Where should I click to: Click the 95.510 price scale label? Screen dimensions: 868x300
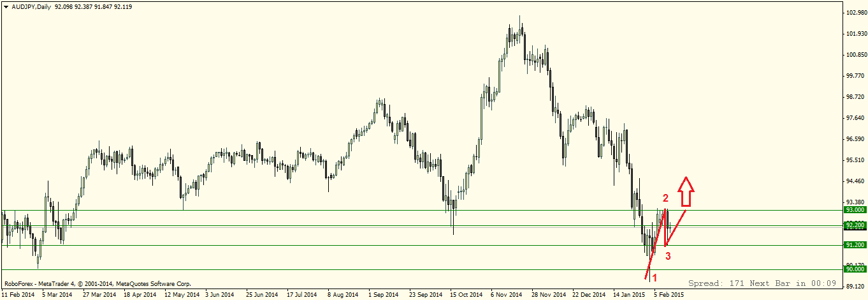(x=855, y=160)
